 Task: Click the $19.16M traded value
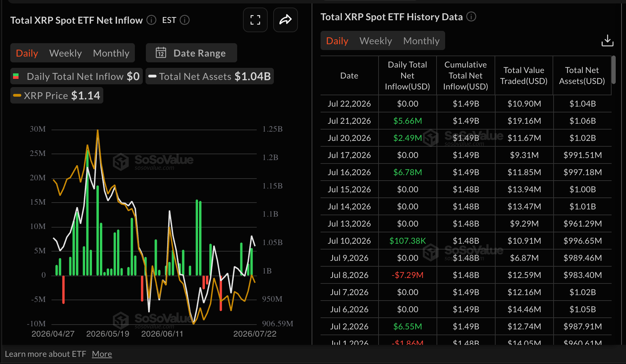(x=524, y=121)
